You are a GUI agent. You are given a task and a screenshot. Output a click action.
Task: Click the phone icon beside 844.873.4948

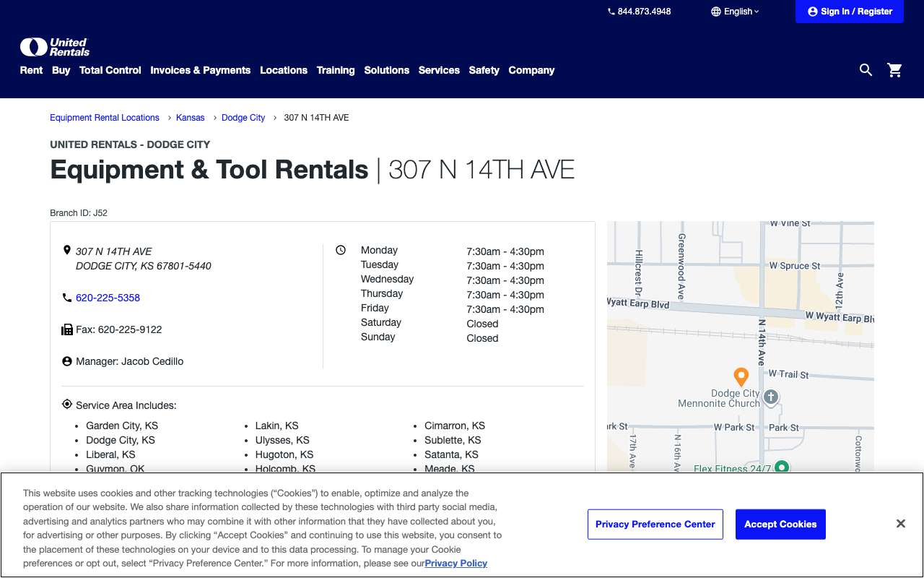point(611,12)
